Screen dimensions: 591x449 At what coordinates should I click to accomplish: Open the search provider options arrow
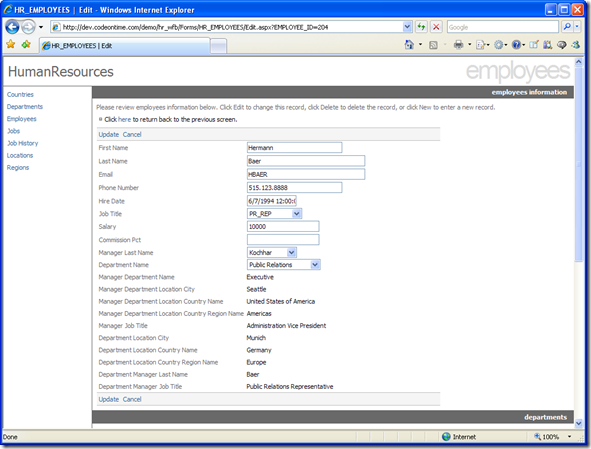[x=577, y=27]
